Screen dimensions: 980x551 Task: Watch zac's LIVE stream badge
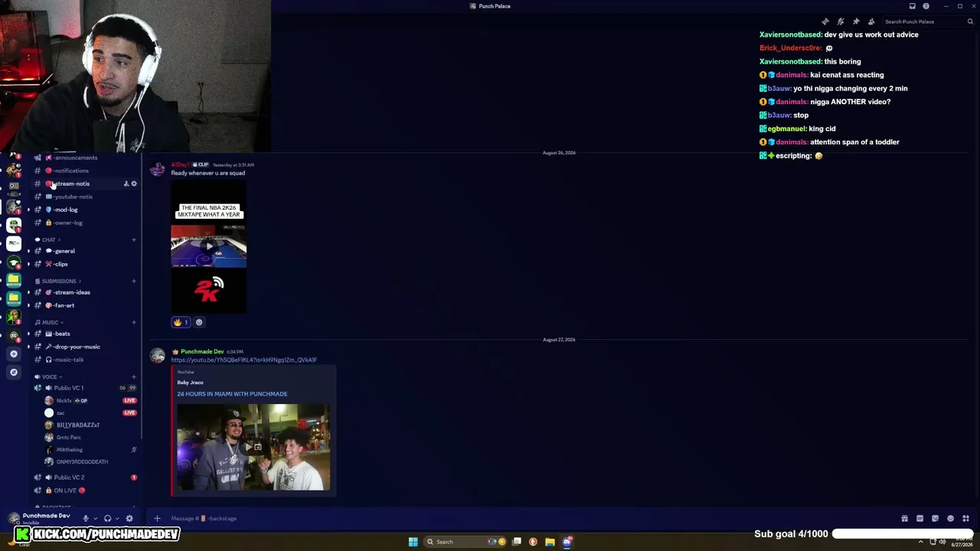click(x=129, y=412)
